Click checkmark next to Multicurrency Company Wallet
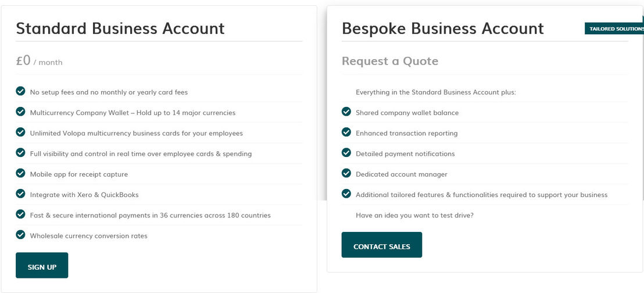This screenshot has width=644, height=293. [x=20, y=112]
